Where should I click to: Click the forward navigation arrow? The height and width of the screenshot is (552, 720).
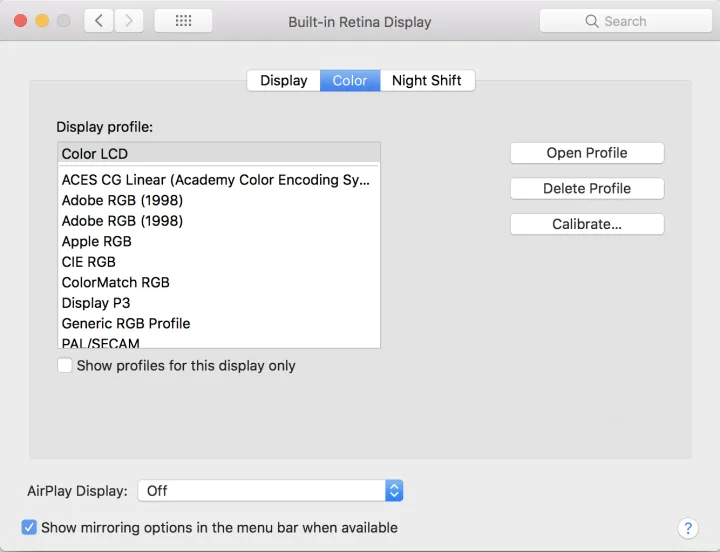pos(129,21)
